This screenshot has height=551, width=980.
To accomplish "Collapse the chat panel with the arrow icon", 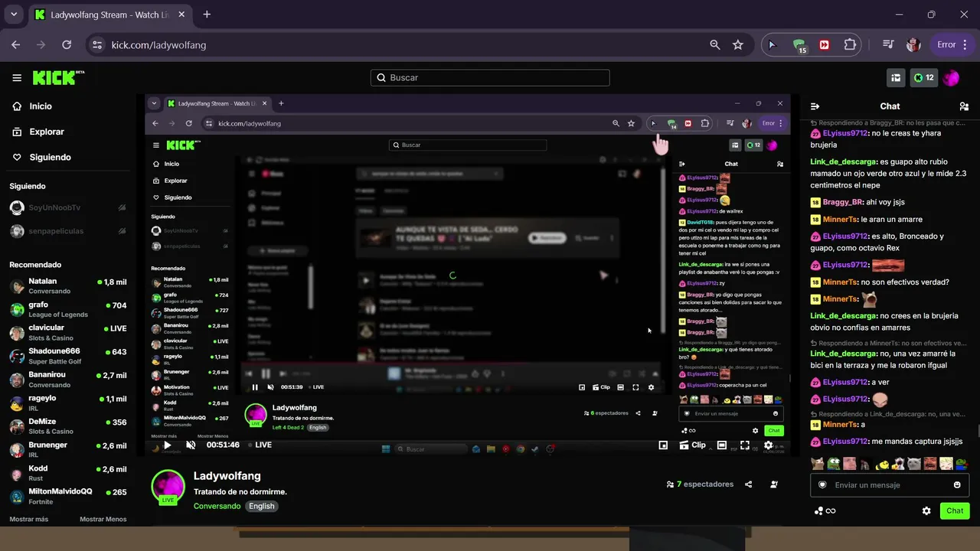I will (x=815, y=106).
